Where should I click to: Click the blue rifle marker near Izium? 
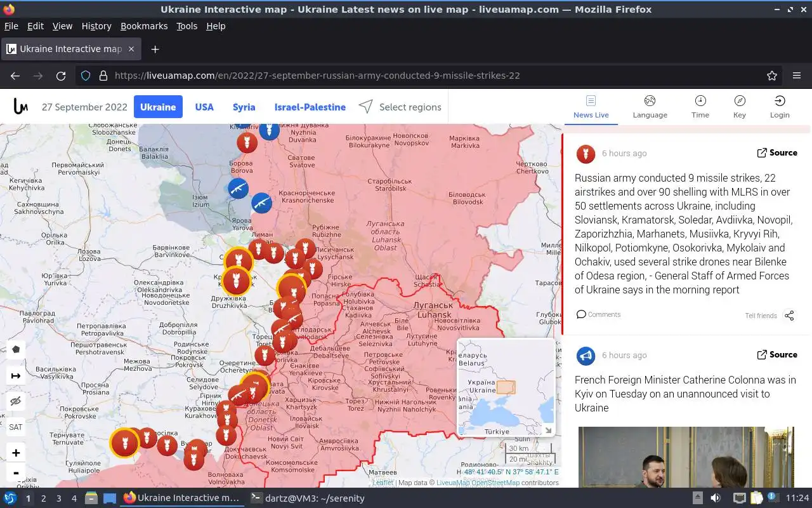pos(239,189)
